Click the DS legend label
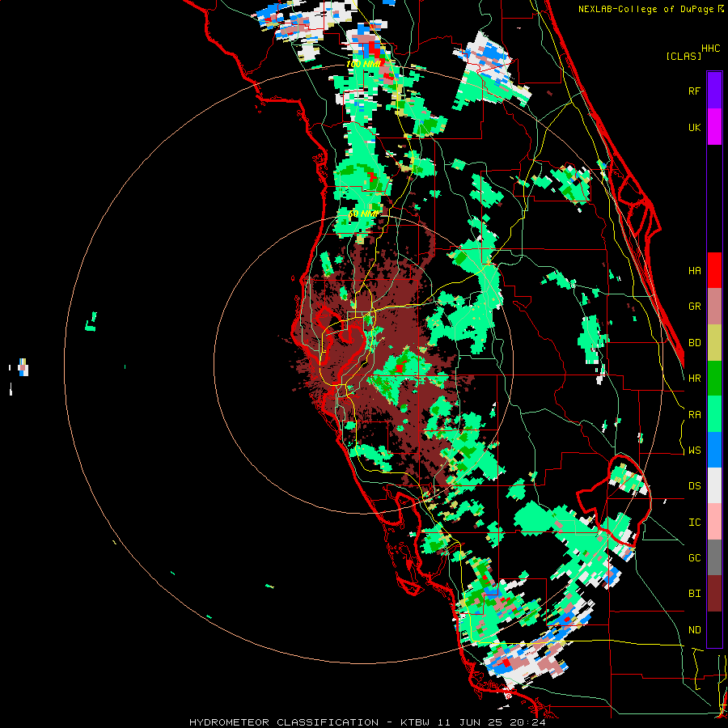728x728 pixels. pos(694,486)
